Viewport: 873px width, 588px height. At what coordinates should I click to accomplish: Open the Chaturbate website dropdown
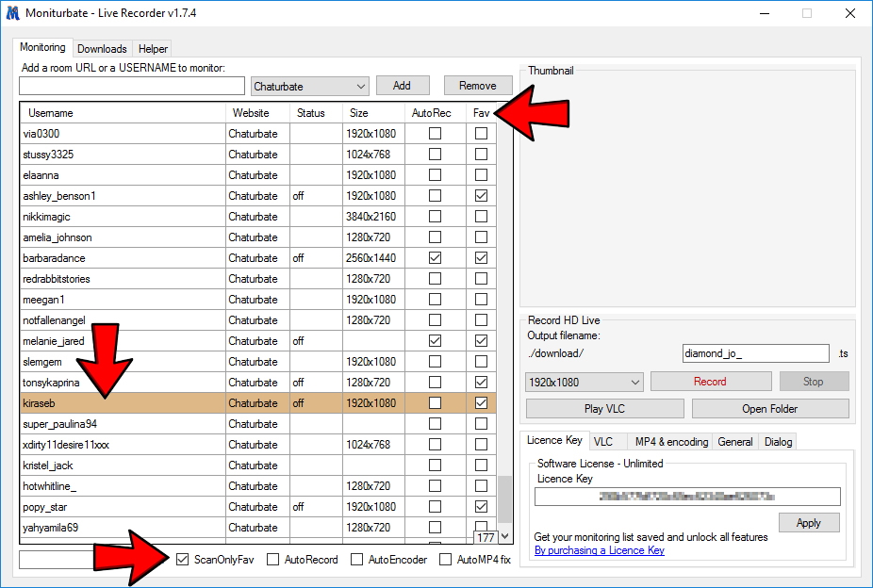(309, 87)
